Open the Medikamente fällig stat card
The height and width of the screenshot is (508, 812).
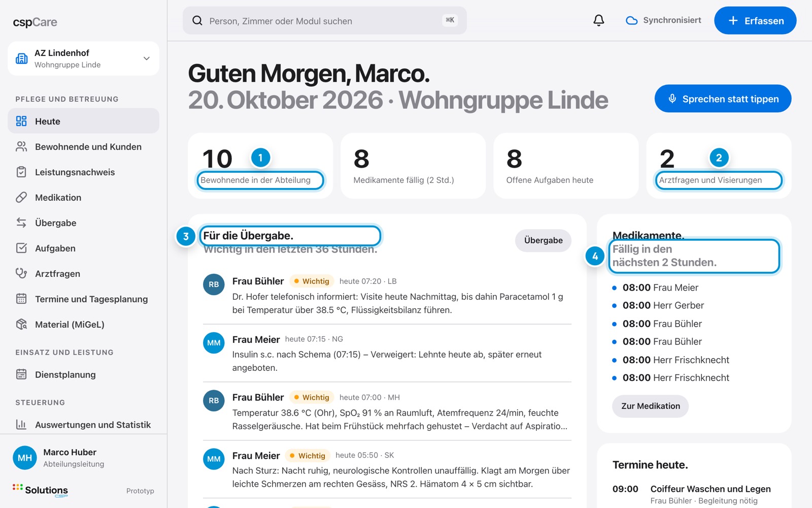[413, 166]
